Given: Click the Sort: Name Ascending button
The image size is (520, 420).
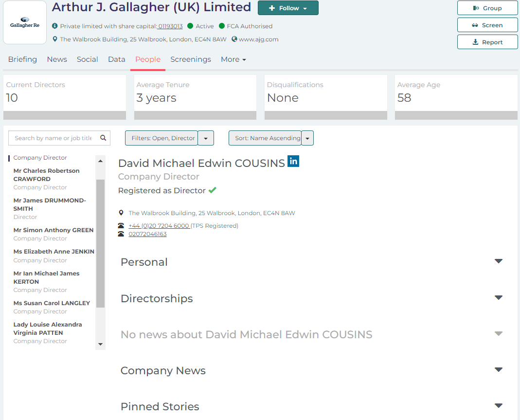Looking at the screenshot, I should 265,138.
